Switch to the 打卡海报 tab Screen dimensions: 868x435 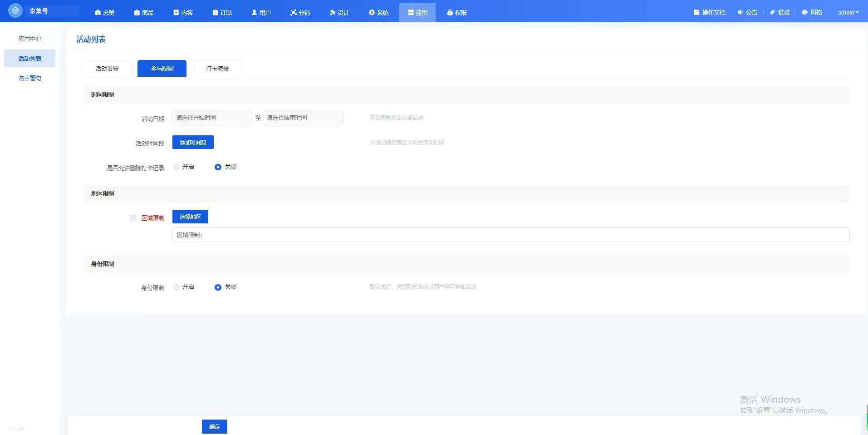coord(217,69)
